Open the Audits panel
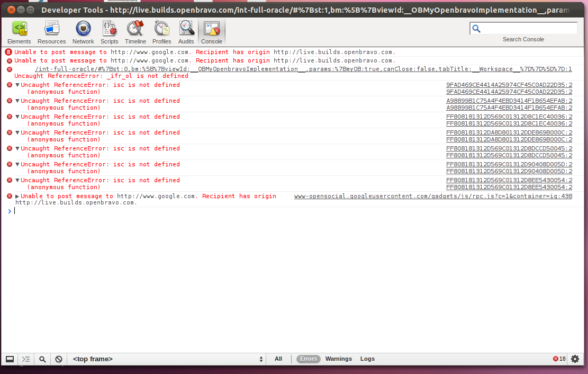The image size is (588, 374). click(186, 32)
